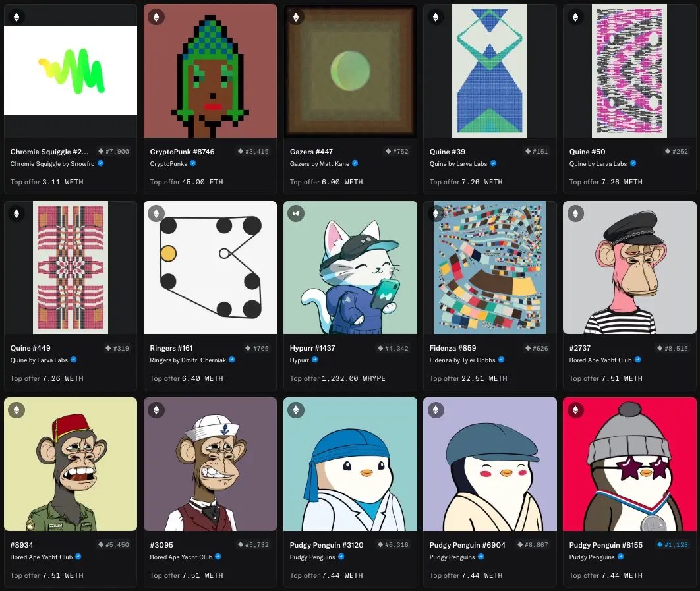The image size is (700, 591).
Task: Open Chromie Squiggle by Snowfro collection link
Action: (52, 164)
